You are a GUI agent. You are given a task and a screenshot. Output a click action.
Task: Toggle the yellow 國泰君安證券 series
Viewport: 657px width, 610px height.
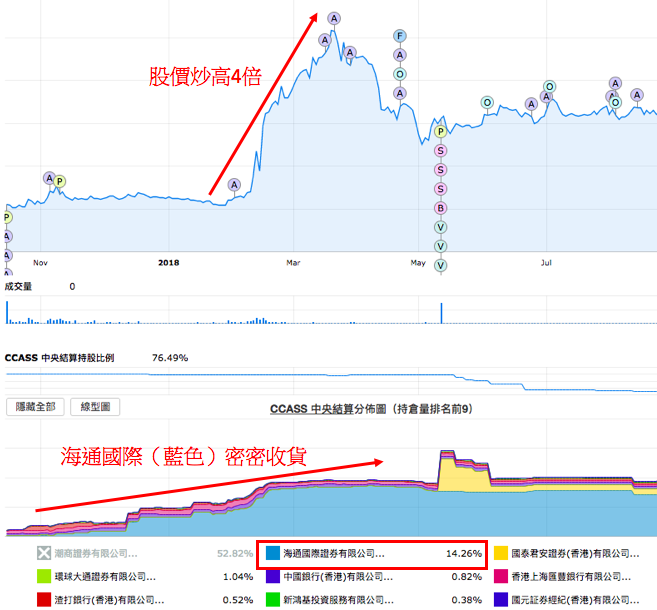pos(501,553)
